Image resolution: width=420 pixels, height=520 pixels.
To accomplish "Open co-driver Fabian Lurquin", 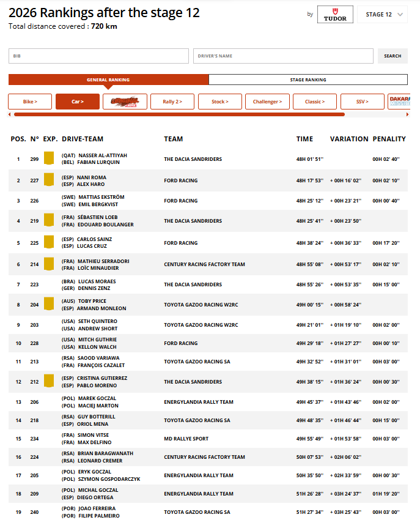I will coord(98,162).
